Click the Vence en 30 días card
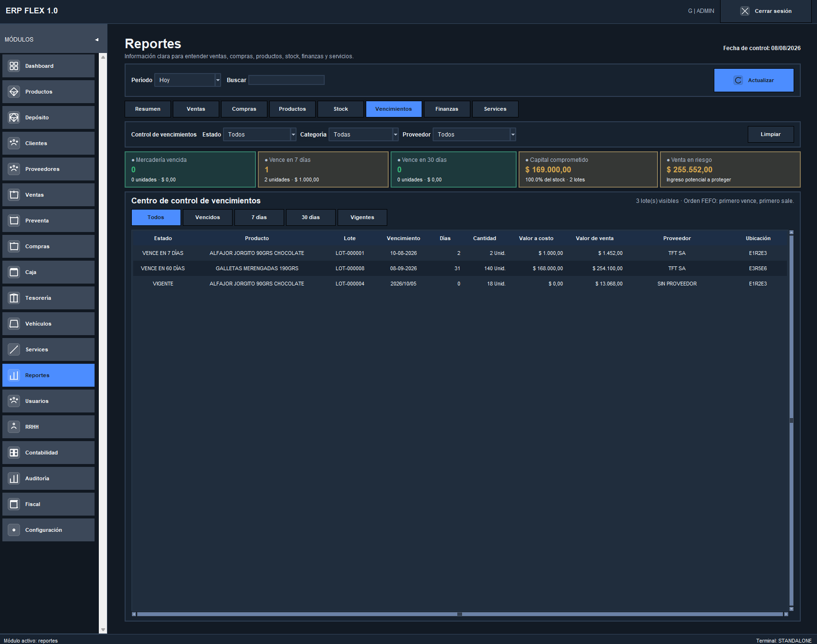 [454, 169]
